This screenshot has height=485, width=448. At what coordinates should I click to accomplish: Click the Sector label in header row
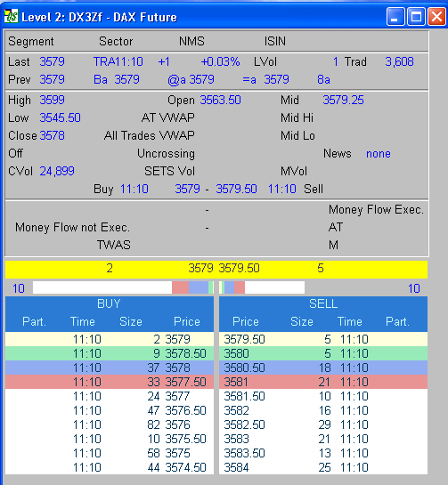point(116,41)
